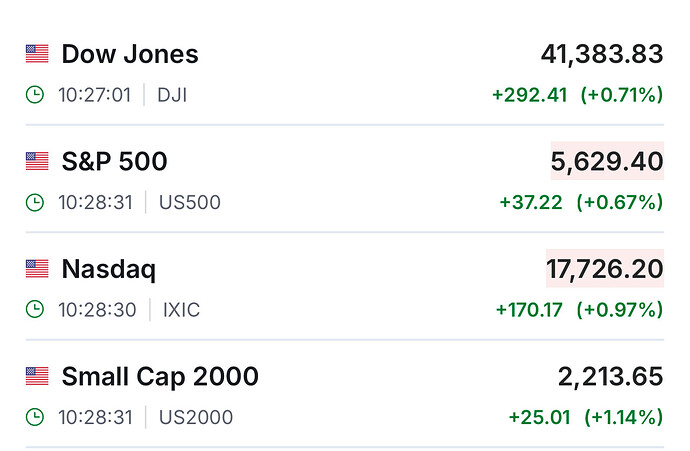Image resolution: width=690 pixels, height=451 pixels.
Task: Open the S&P 500 index link
Action: point(114,161)
